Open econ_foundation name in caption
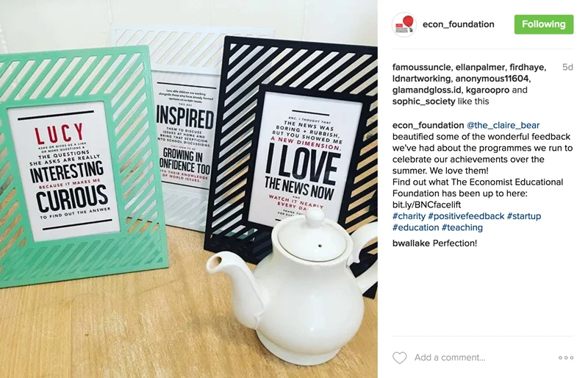The image size is (588, 378). 428,125
